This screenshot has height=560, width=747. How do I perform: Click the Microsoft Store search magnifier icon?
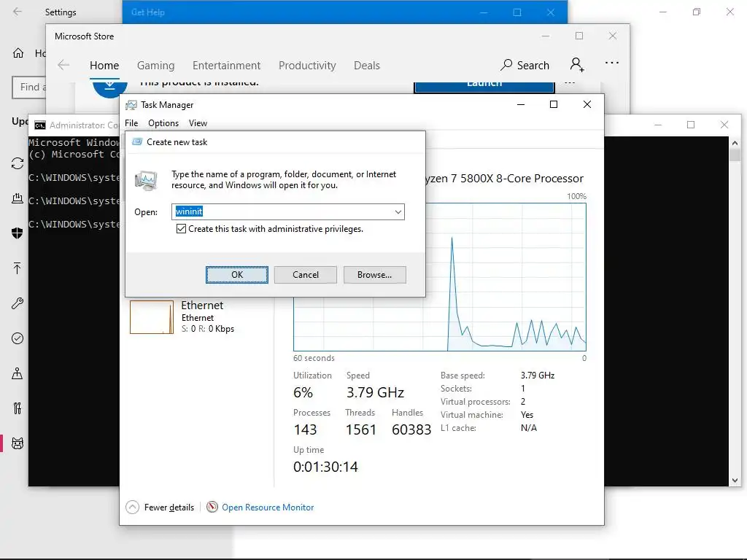(x=506, y=65)
